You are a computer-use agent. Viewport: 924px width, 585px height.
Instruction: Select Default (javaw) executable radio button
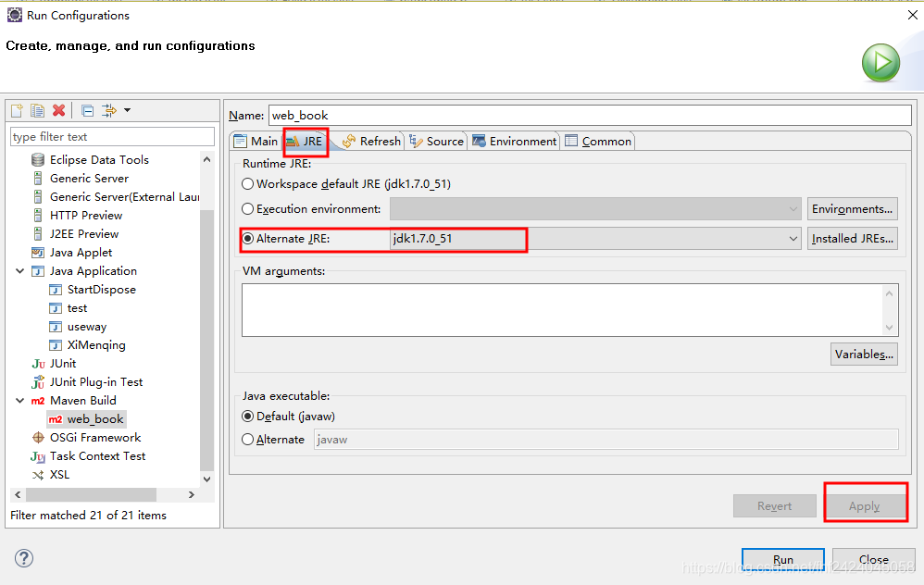pos(248,417)
